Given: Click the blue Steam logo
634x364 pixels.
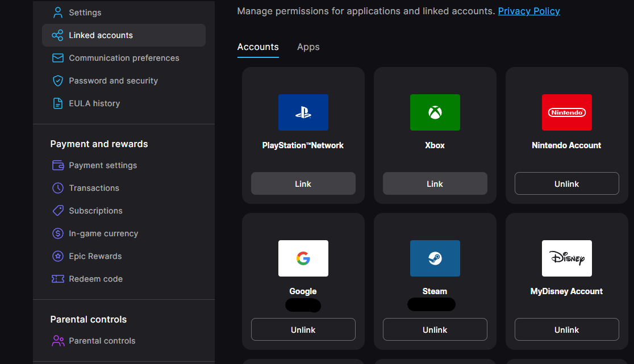Looking at the screenshot, I should (x=435, y=258).
